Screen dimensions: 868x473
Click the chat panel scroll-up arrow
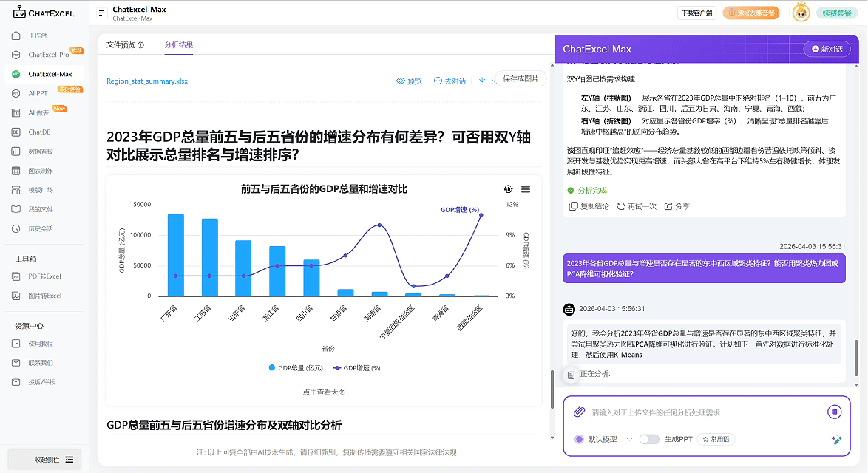(x=856, y=66)
